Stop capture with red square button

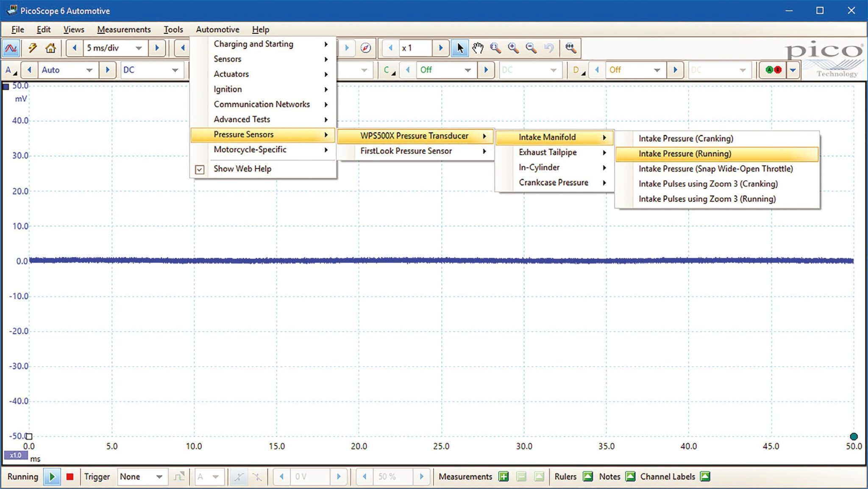tap(70, 477)
